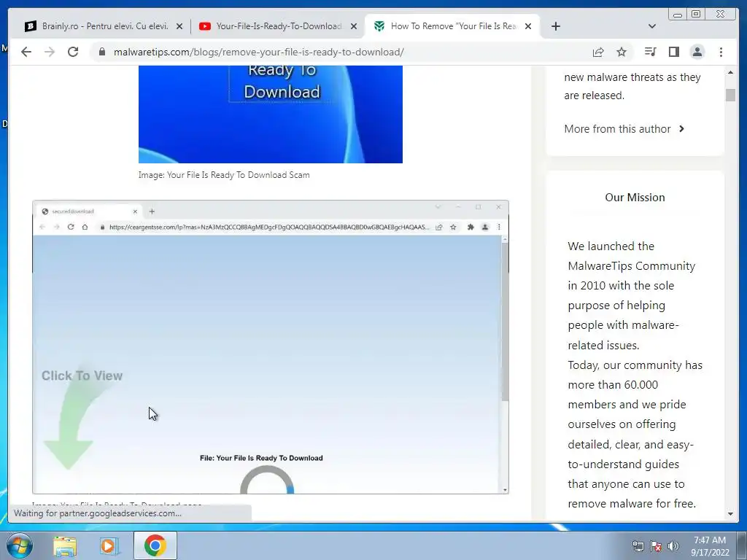View site information via padlock icon

[102, 52]
